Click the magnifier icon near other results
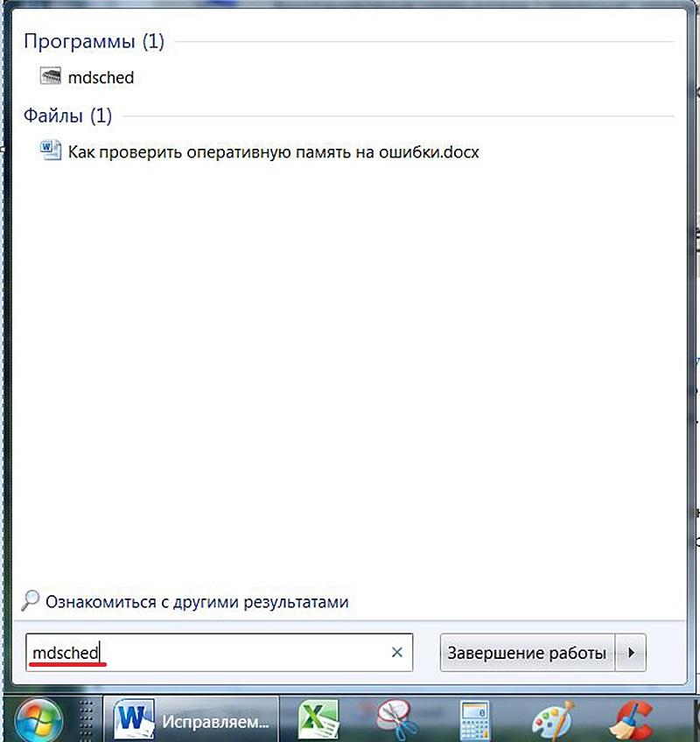The width and height of the screenshot is (700, 742). [31, 600]
